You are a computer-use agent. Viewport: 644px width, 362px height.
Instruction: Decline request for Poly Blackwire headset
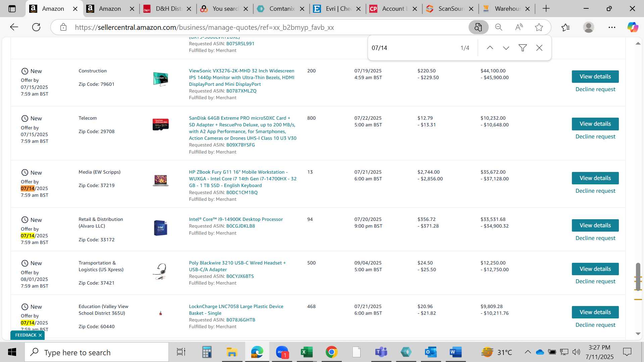(595, 281)
